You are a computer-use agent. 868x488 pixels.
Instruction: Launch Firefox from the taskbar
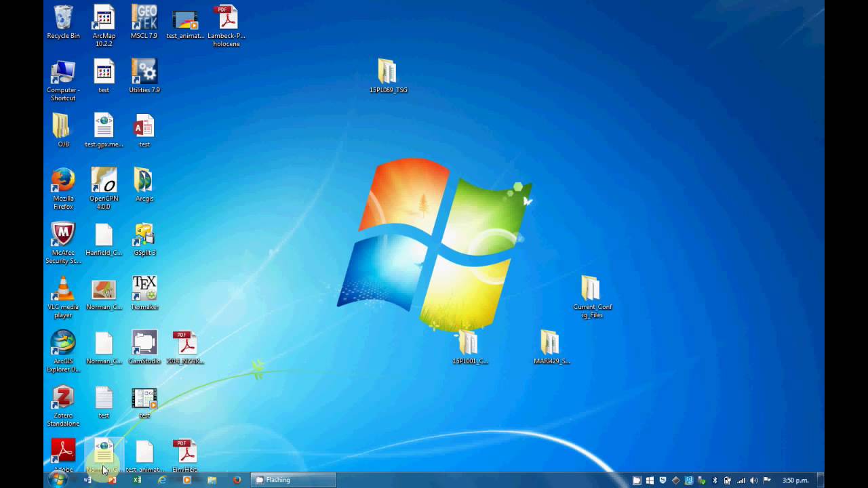pyautogui.click(x=237, y=480)
